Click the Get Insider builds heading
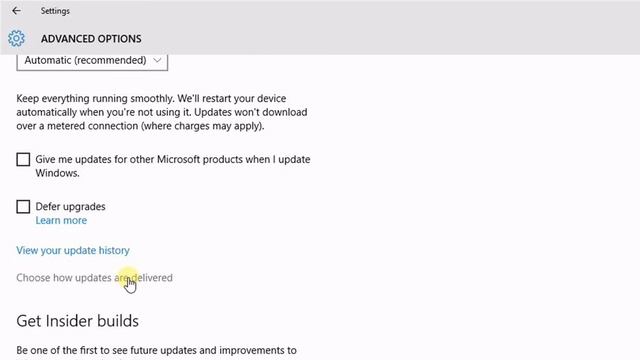The height and width of the screenshot is (360, 640). [78, 321]
